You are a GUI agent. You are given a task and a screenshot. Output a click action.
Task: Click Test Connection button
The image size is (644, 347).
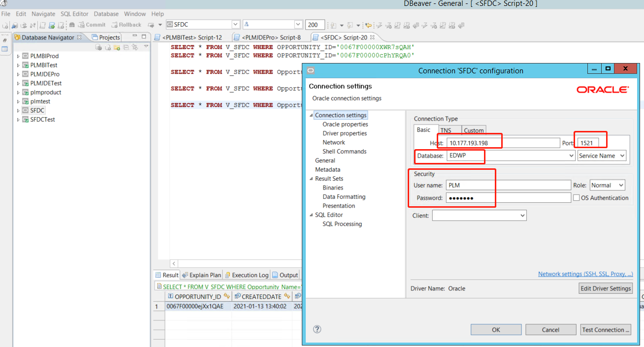(605, 330)
